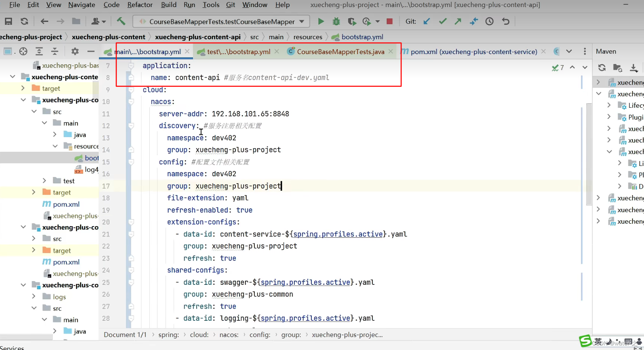Open the Sogou input method tray icon

pyautogui.click(x=585, y=341)
